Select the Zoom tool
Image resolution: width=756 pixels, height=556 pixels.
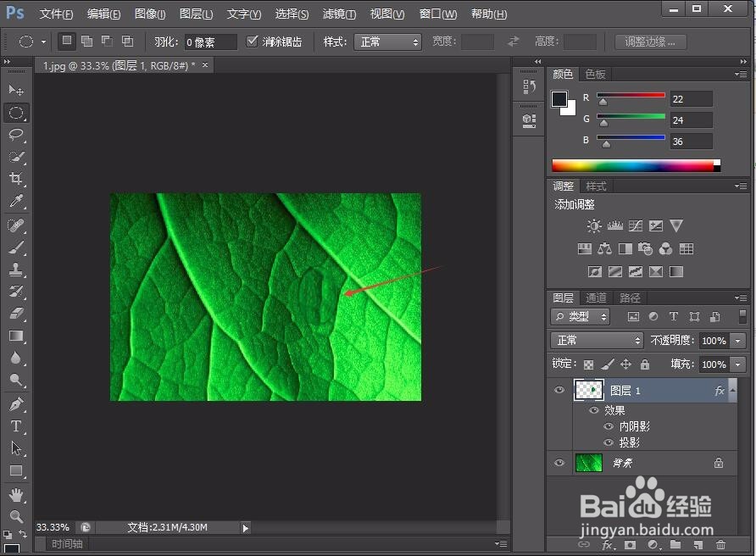[16, 516]
